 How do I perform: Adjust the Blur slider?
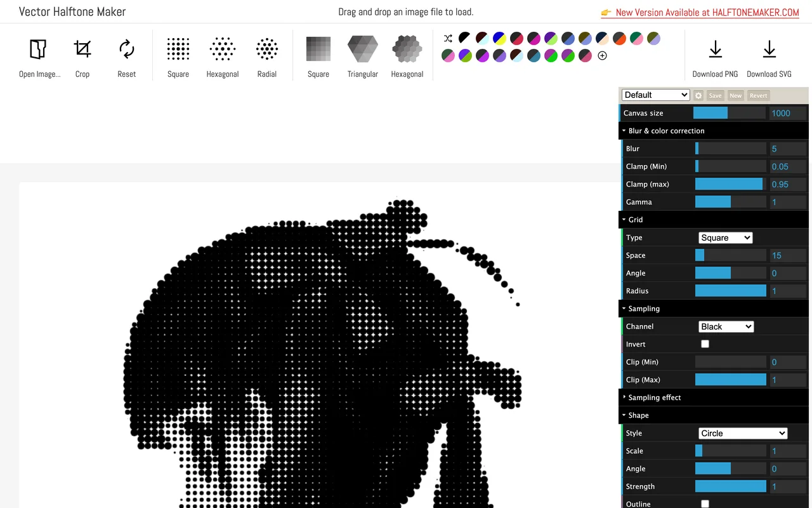[731, 149]
